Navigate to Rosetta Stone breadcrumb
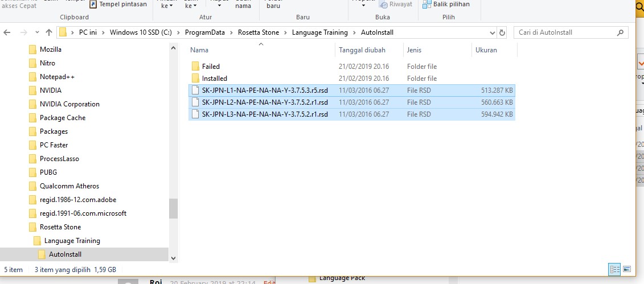644x284 pixels. tap(259, 32)
